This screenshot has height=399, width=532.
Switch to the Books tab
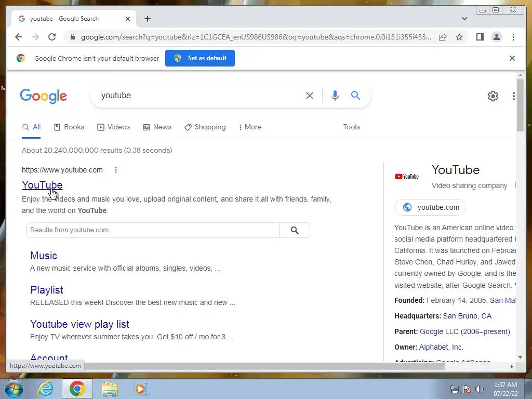69,127
